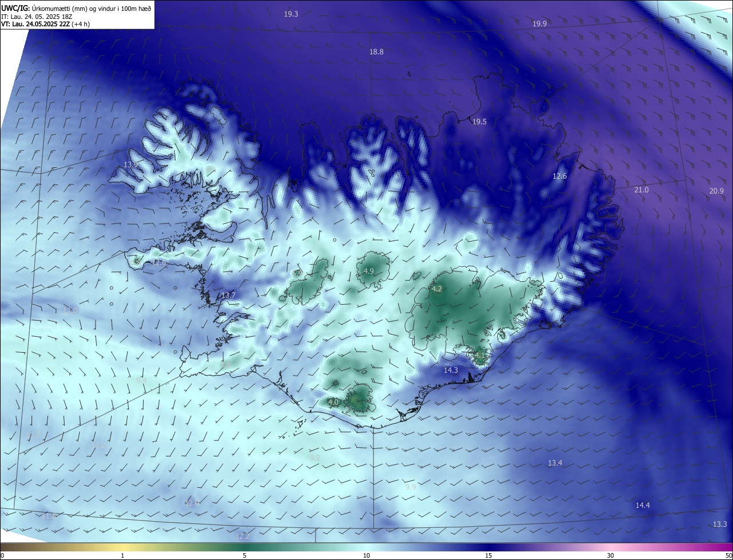Click the 21.0 value label

tap(641, 190)
